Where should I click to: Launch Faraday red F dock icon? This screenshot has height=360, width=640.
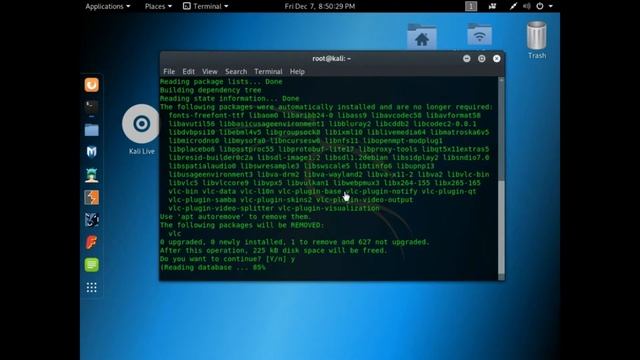coord(91,242)
